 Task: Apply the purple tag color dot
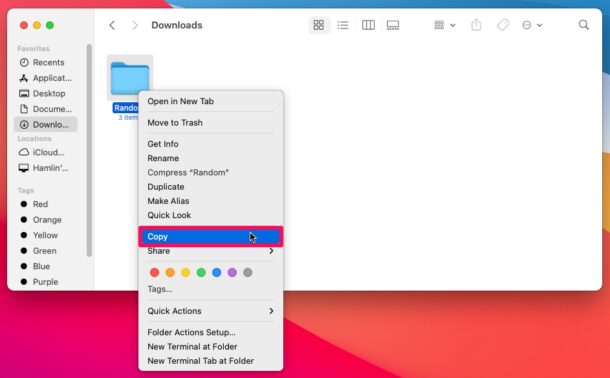[232, 273]
